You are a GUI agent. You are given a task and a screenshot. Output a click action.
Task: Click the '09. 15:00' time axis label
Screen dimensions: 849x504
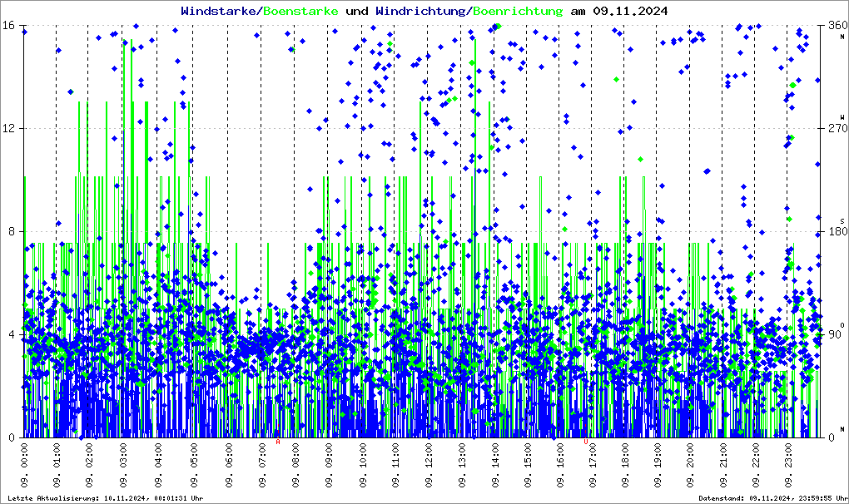[528, 466]
